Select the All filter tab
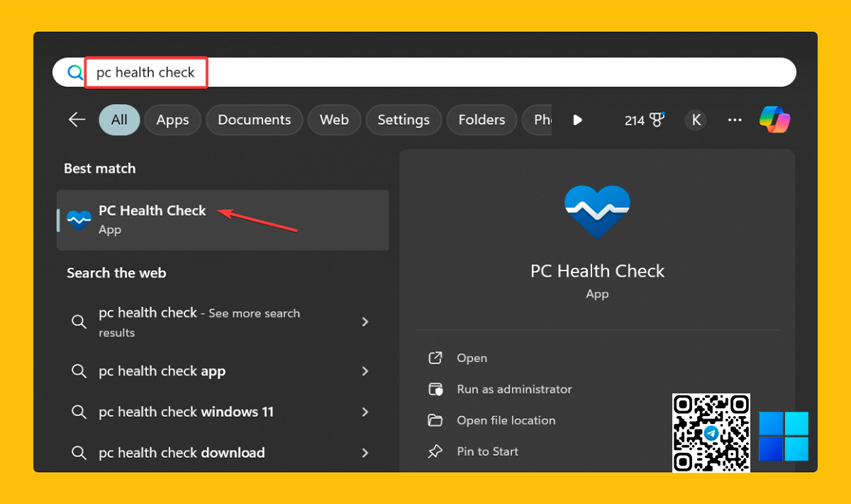This screenshot has width=851, height=504. click(x=119, y=120)
